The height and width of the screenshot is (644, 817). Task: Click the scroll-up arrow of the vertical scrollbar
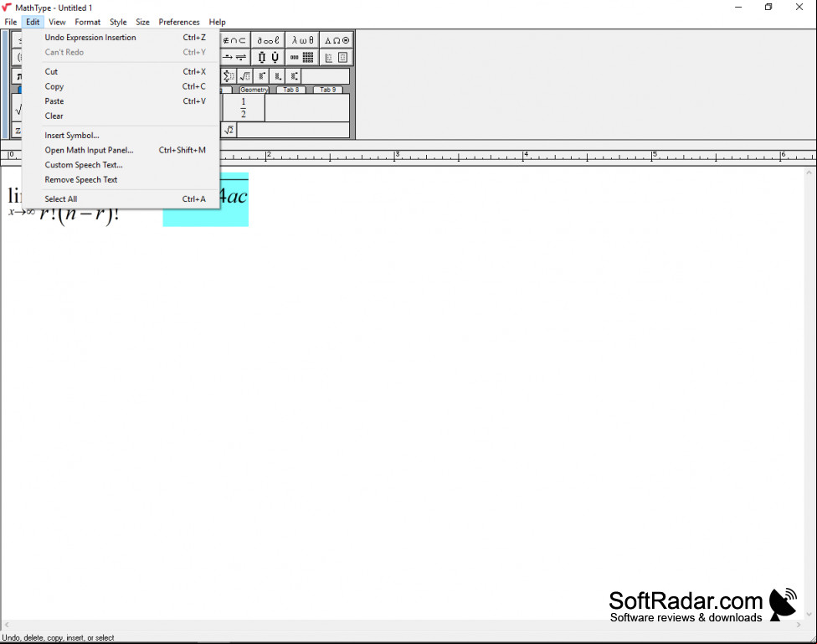pos(809,172)
